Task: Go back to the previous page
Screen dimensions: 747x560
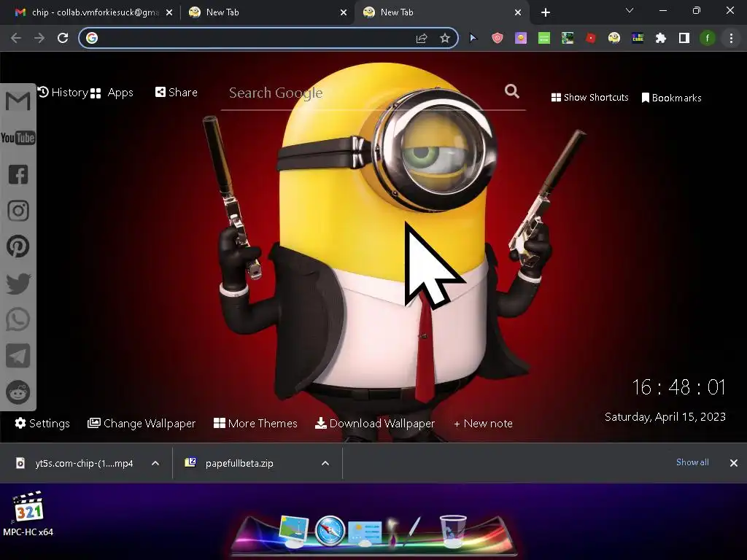Action: [16, 38]
